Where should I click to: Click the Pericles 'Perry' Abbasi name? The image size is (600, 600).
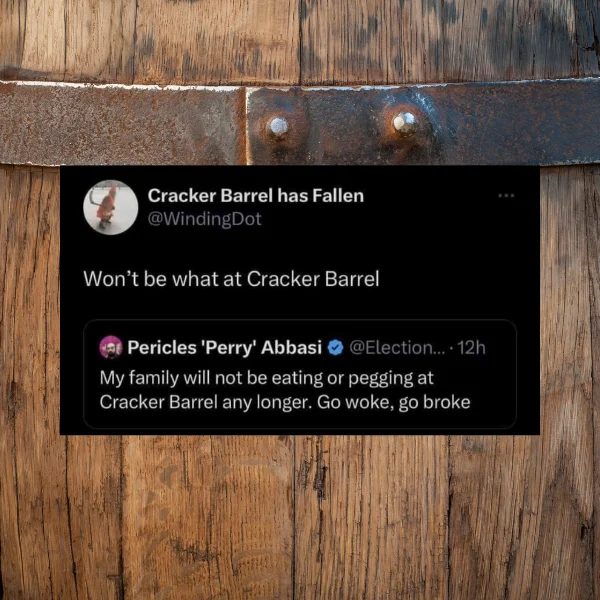[225, 347]
